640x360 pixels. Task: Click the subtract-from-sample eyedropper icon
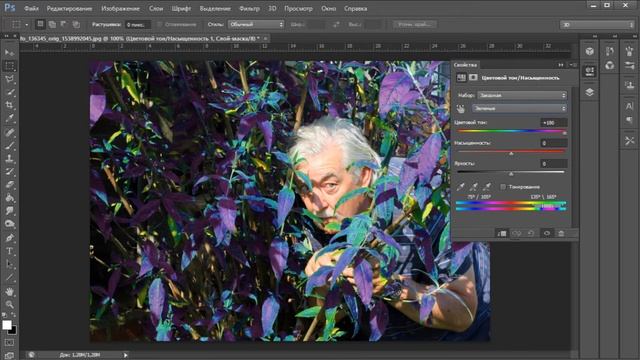(x=487, y=187)
